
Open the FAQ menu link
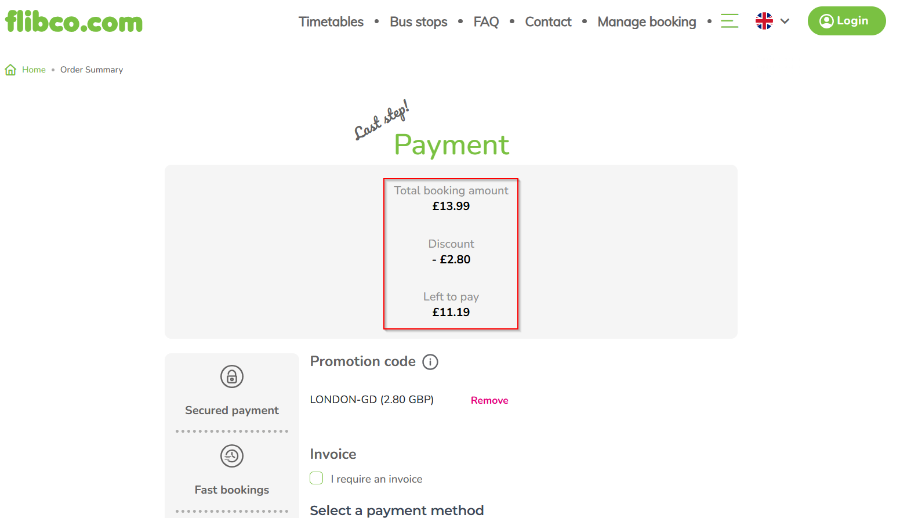[x=486, y=22]
